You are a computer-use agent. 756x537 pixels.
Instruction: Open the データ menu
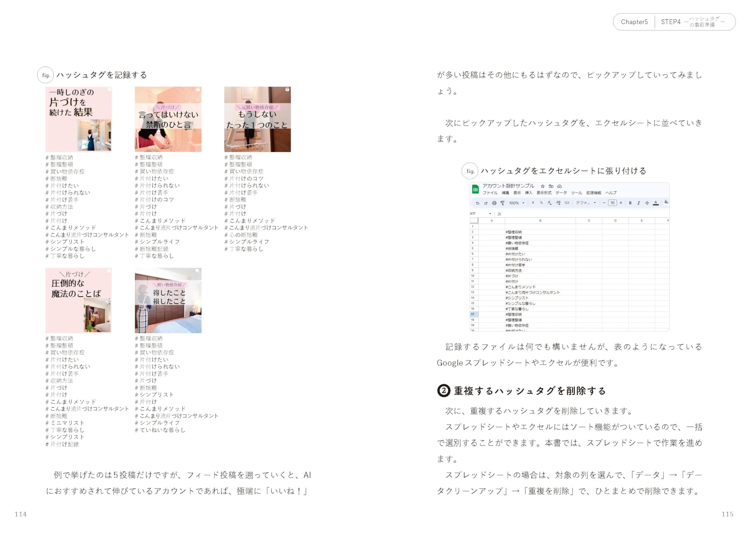point(561,193)
